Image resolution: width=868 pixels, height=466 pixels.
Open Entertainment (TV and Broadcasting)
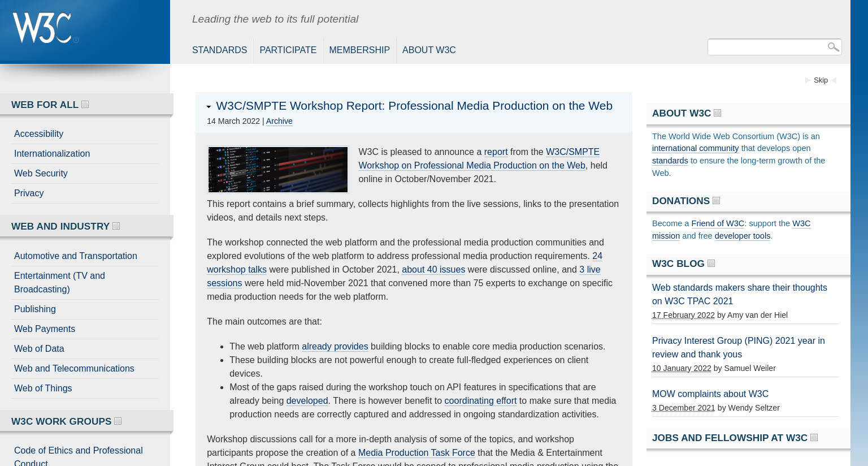click(x=59, y=282)
